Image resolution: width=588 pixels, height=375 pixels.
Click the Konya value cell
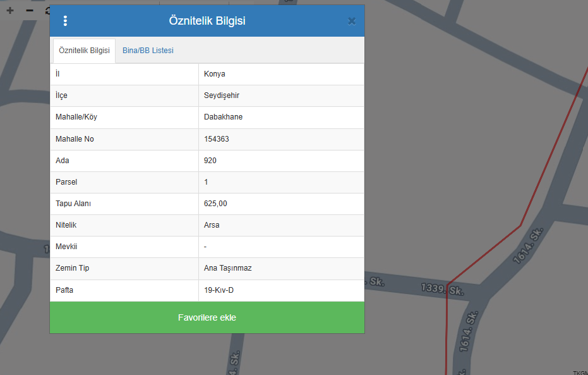tap(215, 74)
